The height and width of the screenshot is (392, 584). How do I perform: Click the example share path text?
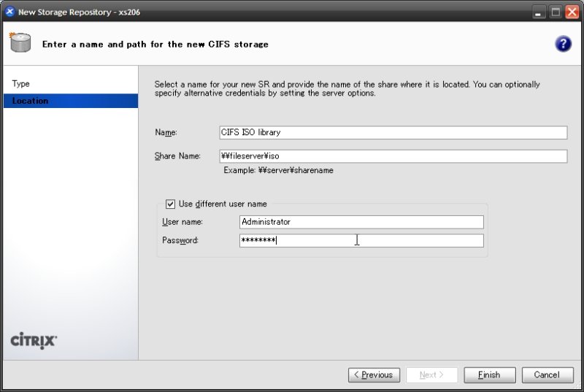[279, 171]
